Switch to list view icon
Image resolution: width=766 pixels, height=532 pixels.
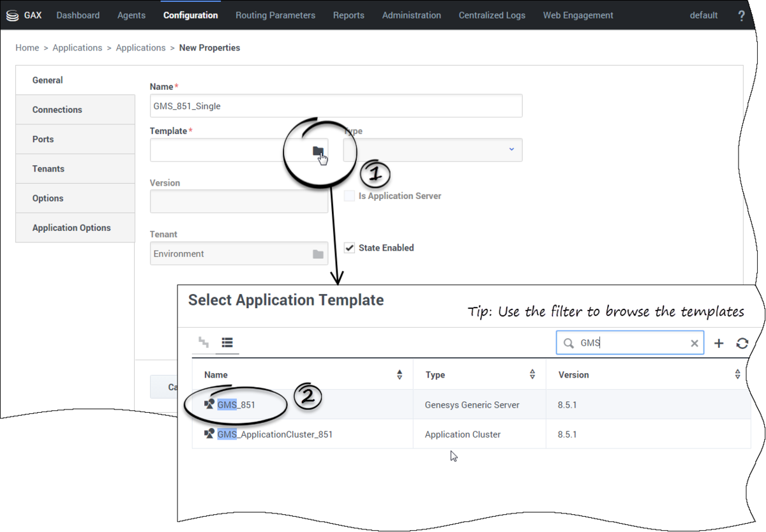coord(227,343)
